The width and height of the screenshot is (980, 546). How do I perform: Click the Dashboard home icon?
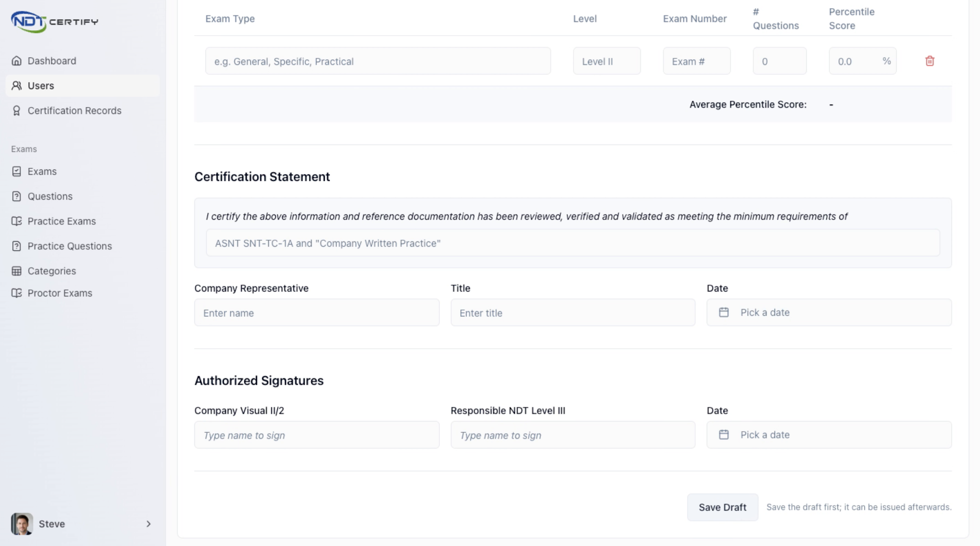pyautogui.click(x=16, y=61)
